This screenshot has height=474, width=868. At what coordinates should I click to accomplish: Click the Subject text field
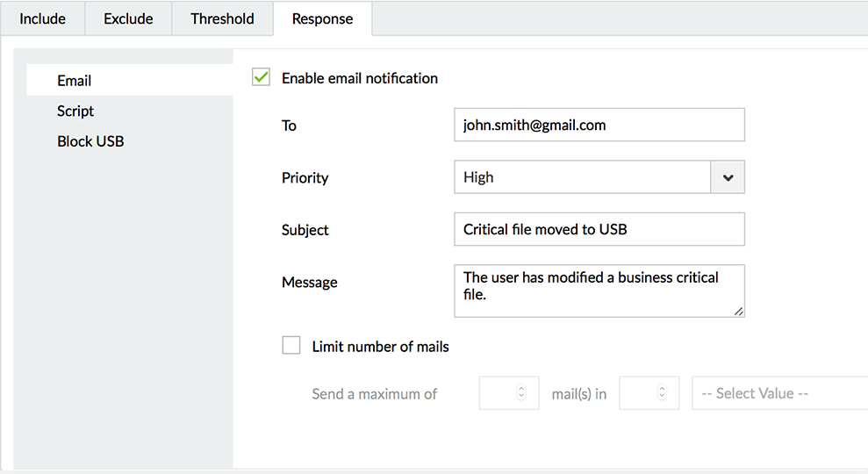599,230
